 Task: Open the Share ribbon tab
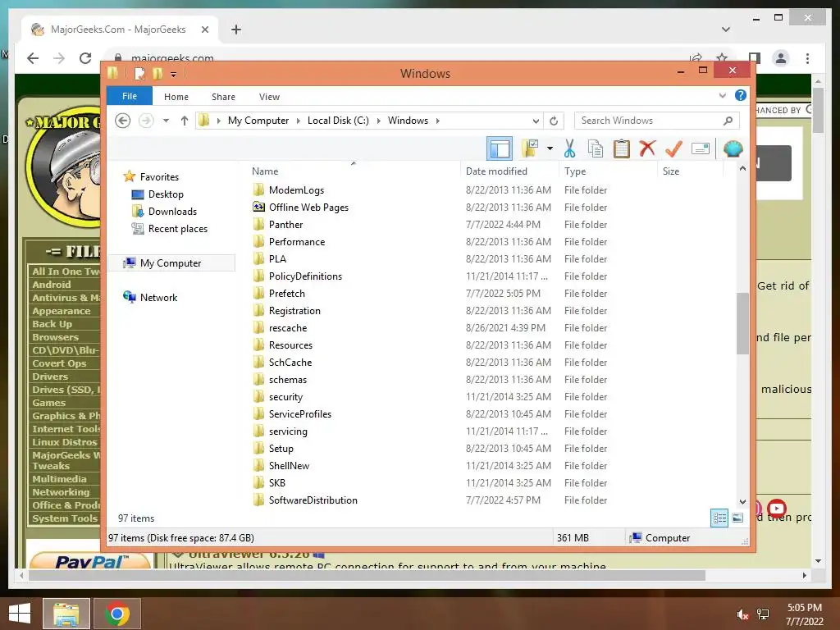pos(223,97)
